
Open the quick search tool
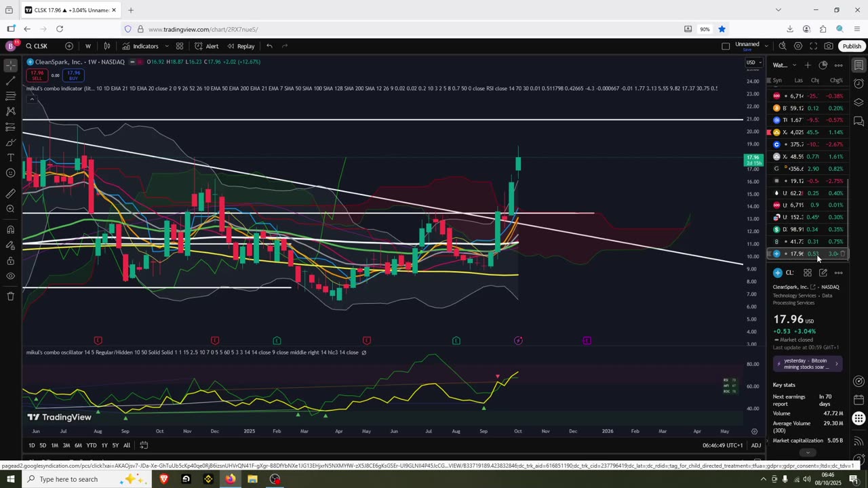tap(783, 46)
